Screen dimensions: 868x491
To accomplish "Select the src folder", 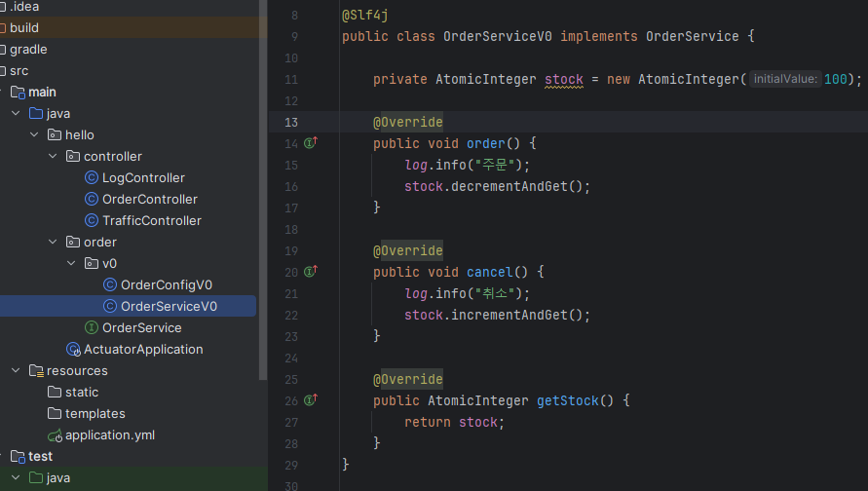I will pyautogui.click(x=19, y=71).
